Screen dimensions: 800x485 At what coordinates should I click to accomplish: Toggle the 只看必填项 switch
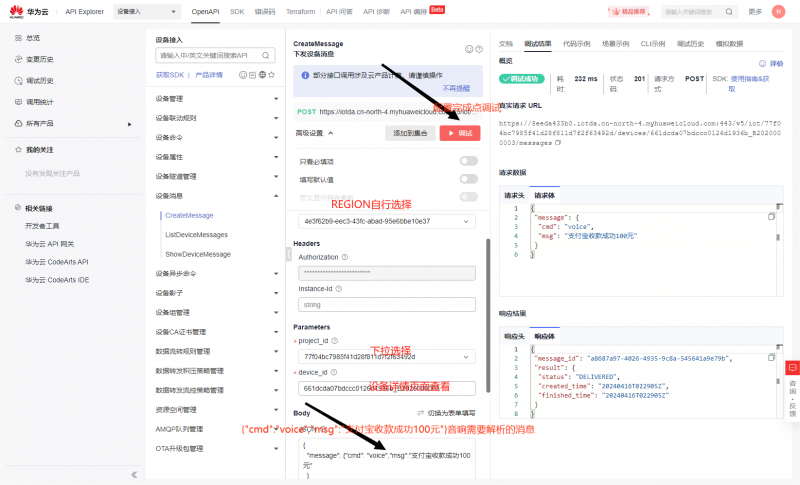pos(468,161)
